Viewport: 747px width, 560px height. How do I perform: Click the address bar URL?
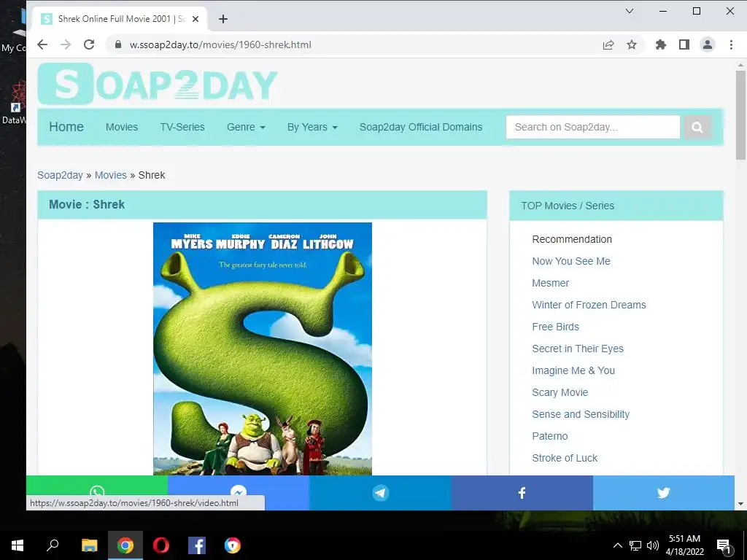(220, 44)
